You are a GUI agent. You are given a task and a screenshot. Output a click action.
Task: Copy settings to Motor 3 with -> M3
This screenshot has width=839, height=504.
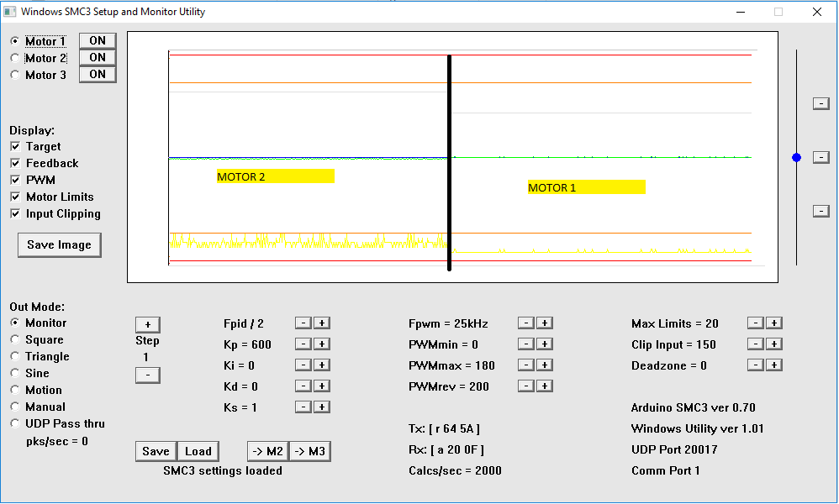click(310, 451)
